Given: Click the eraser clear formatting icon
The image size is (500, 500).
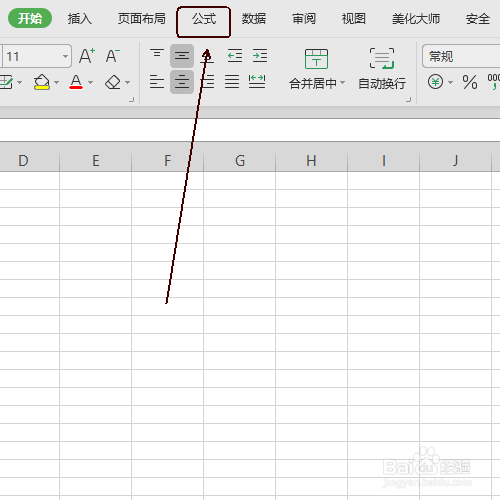Looking at the screenshot, I should point(113,82).
